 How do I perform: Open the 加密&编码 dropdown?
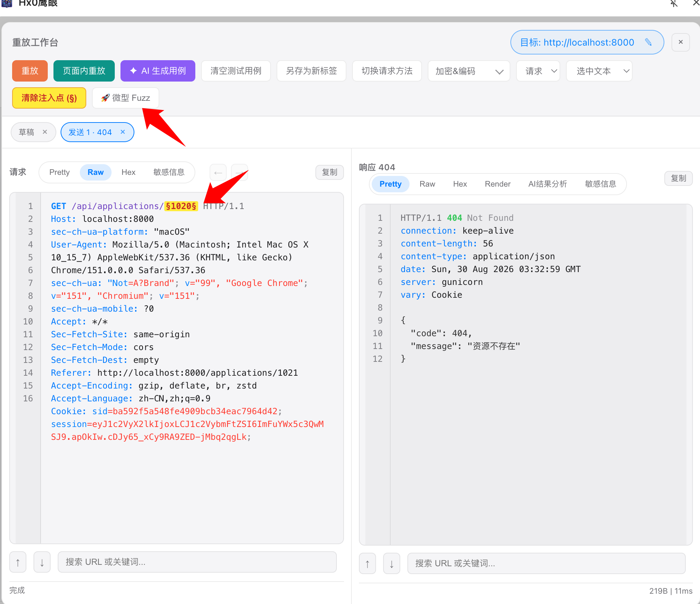[469, 71]
